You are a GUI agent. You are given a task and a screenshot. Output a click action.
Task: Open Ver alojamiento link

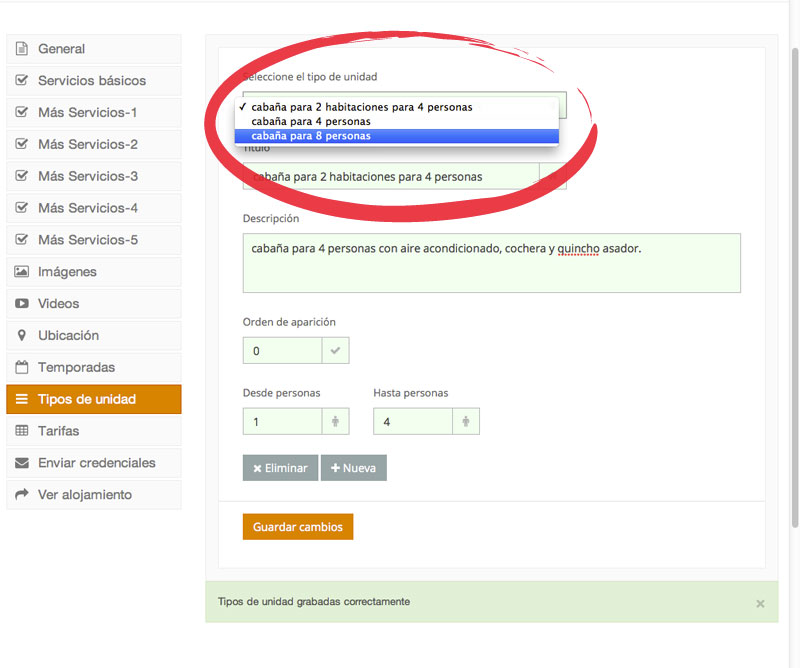(94, 494)
